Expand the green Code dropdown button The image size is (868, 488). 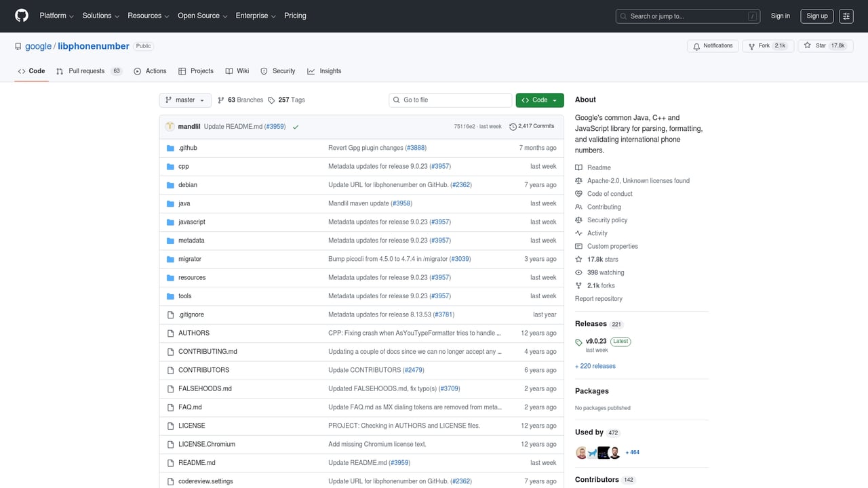(x=539, y=100)
